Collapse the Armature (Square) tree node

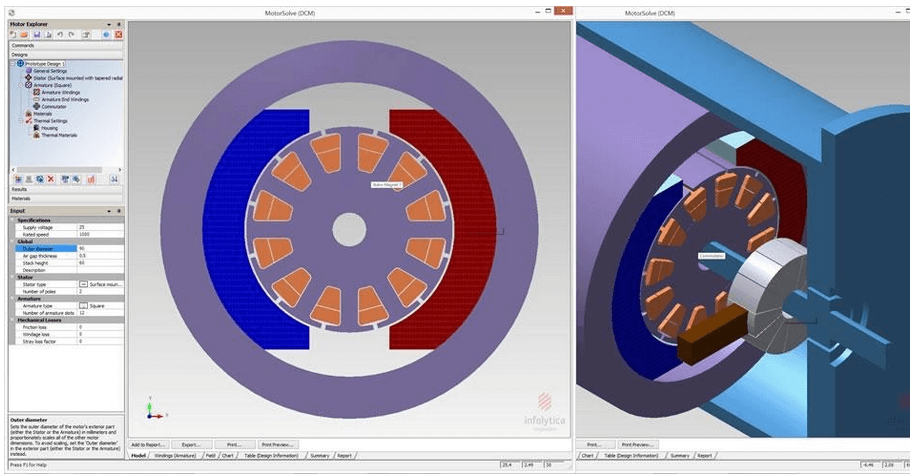pos(21,85)
